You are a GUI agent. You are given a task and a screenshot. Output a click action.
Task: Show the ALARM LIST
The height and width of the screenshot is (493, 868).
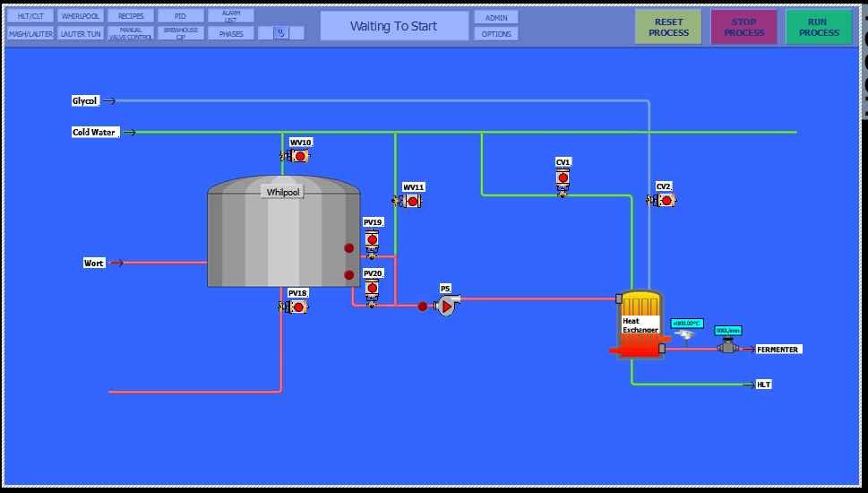pyautogui.click(x=231, y=16)
